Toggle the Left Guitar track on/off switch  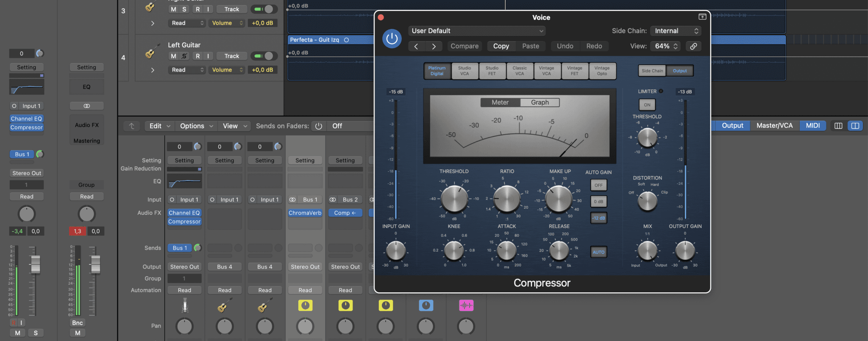pyautogui.click(x=263, y=56)
